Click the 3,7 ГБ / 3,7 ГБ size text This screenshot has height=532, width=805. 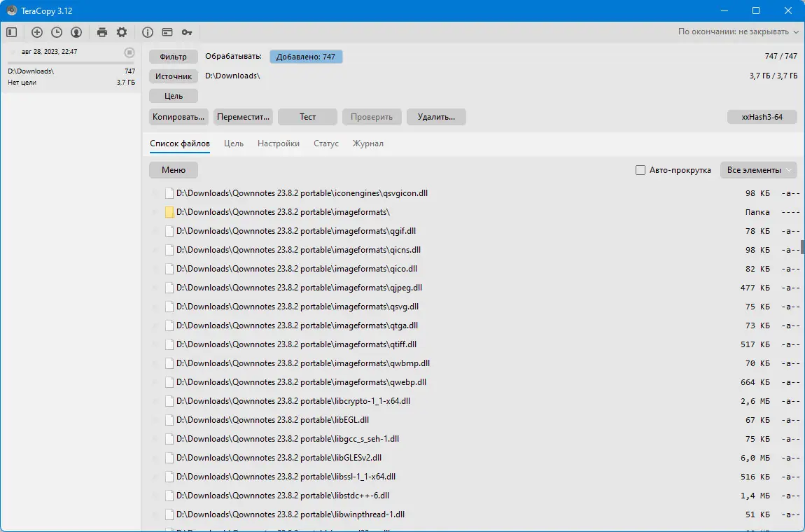pos(773,76)
